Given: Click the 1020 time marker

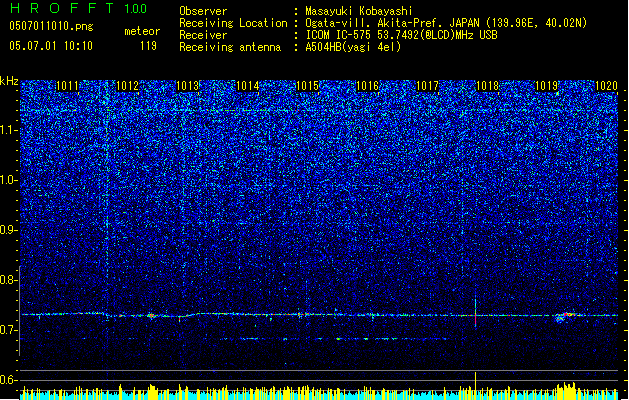Looking at the screenshot, I should pyautogui.click(x=607, y=86).
